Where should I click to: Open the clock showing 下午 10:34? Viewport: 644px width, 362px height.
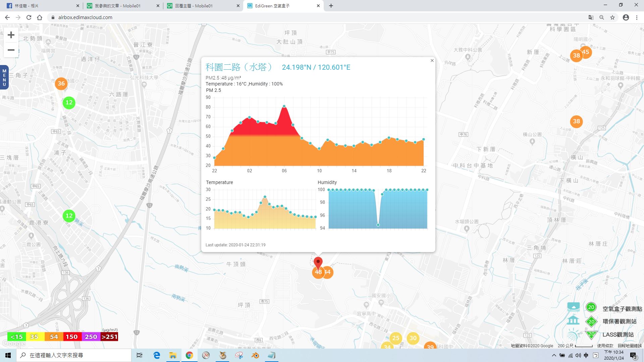(614, 355)
